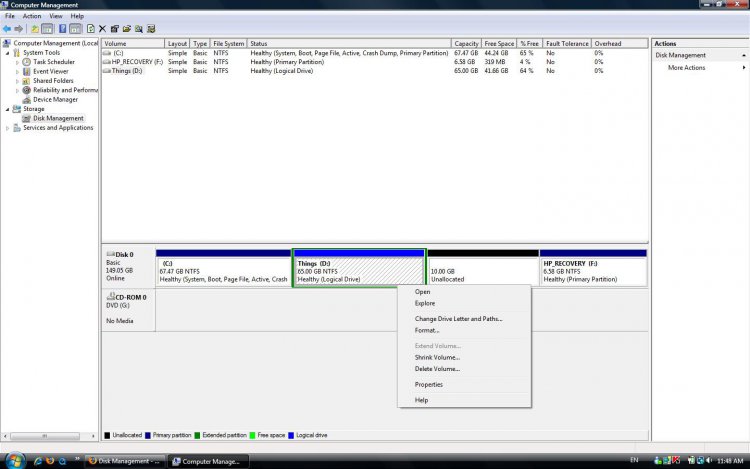The image size is (750, 469).
Task: Open the View menu
Action: pyautogui.click(x=56, y=16)
